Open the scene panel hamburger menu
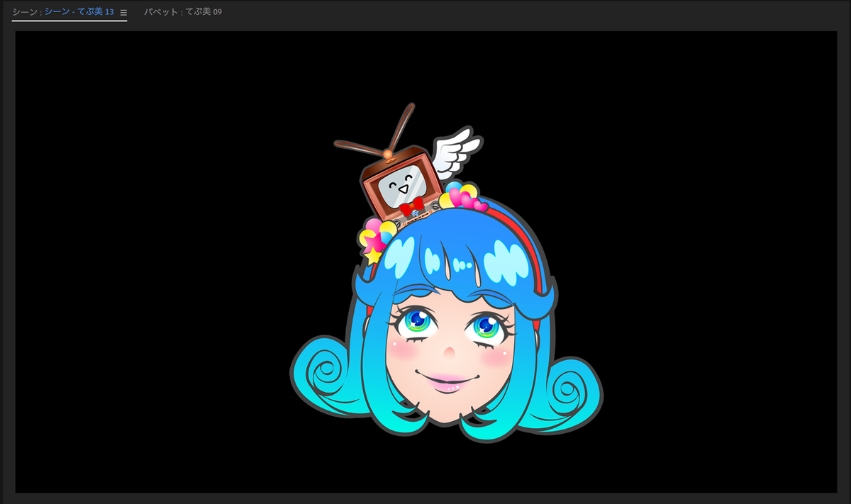The image size is (851, 504). tap(123, 13)
